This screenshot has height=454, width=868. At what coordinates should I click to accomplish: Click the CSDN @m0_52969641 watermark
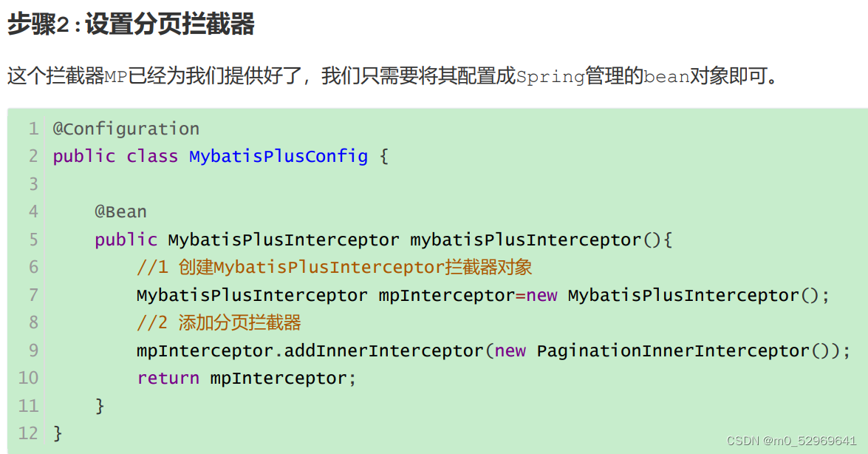coord(792,441)
